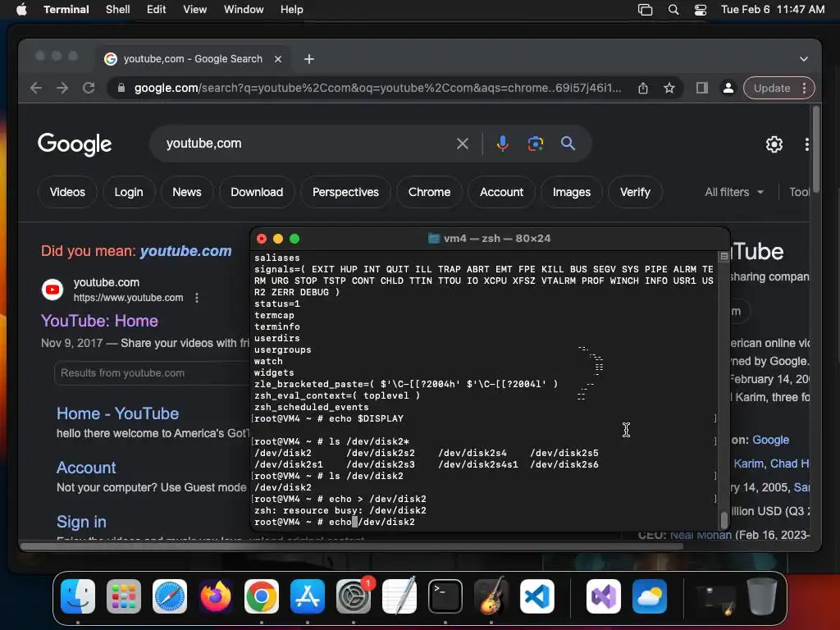Image resolution: width=840 pixels, height=630 pixels.
Task: Open a new Chrome tab
Action: 309,59
